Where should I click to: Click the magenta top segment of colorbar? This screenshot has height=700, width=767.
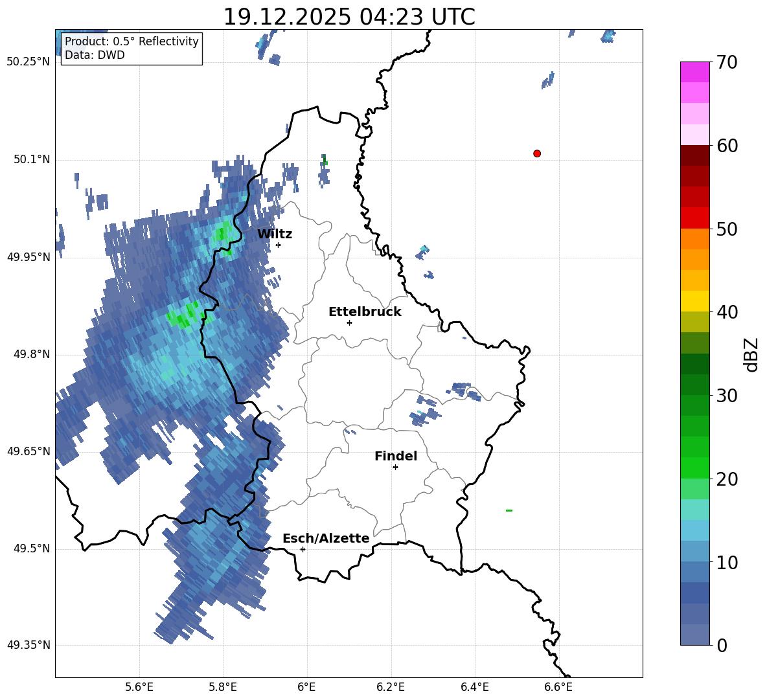(695, 73)
